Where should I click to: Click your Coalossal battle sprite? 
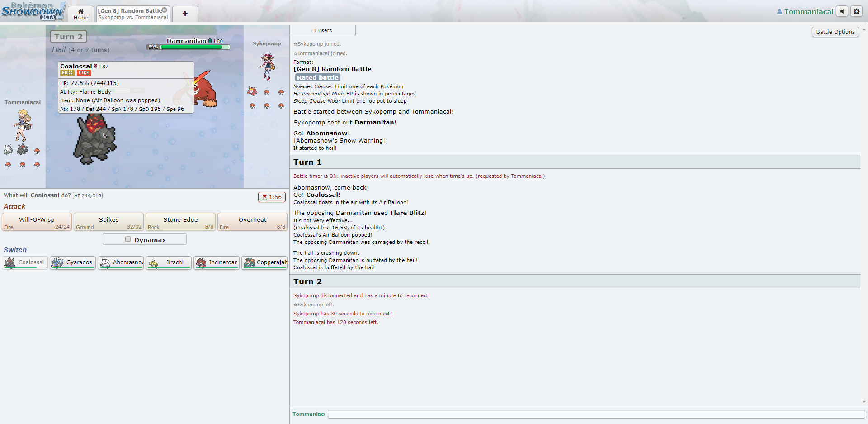(x=95, y=138)
